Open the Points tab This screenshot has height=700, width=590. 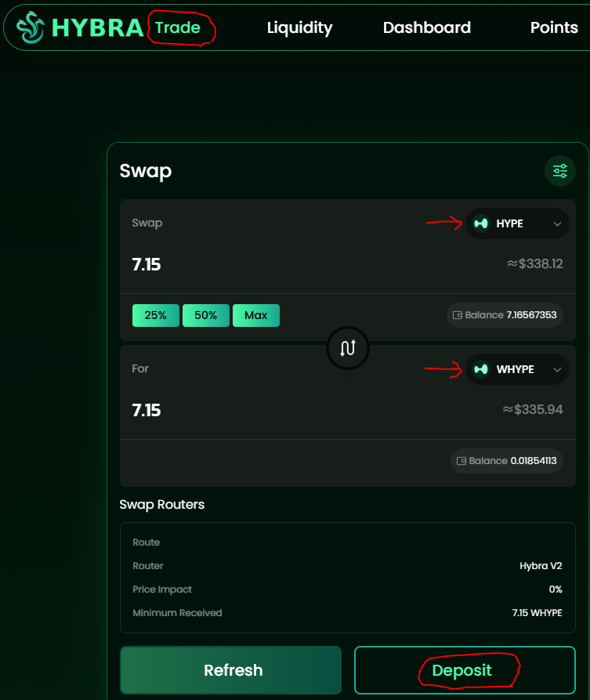point(554,27)
